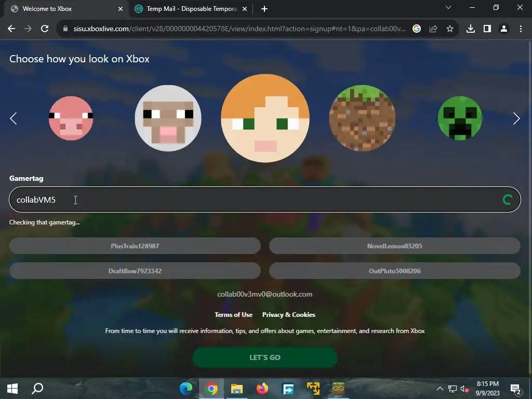Screen dimensions: 532x399
Task: Open the Windows Start menu
Action: [12, 389]
